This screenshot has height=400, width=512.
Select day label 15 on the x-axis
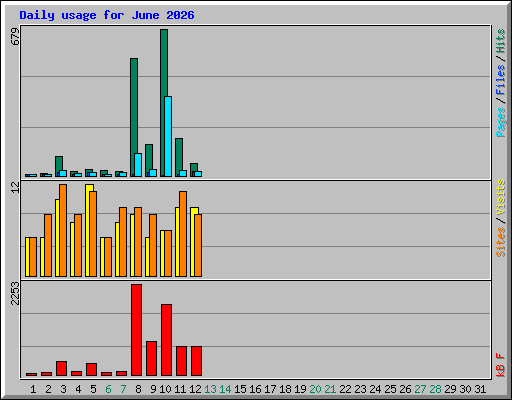click(240, 389)
